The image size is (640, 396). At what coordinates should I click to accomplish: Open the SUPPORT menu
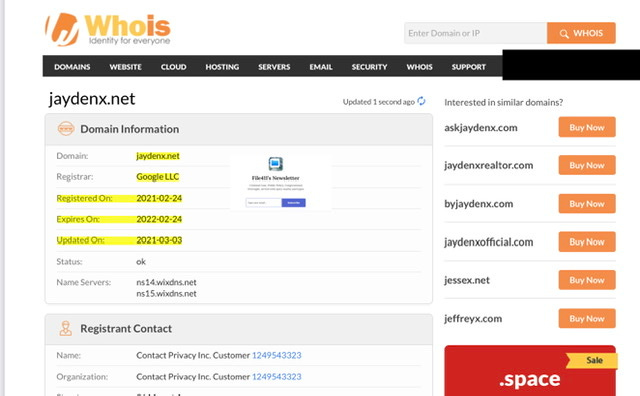(x=469, y=67)
